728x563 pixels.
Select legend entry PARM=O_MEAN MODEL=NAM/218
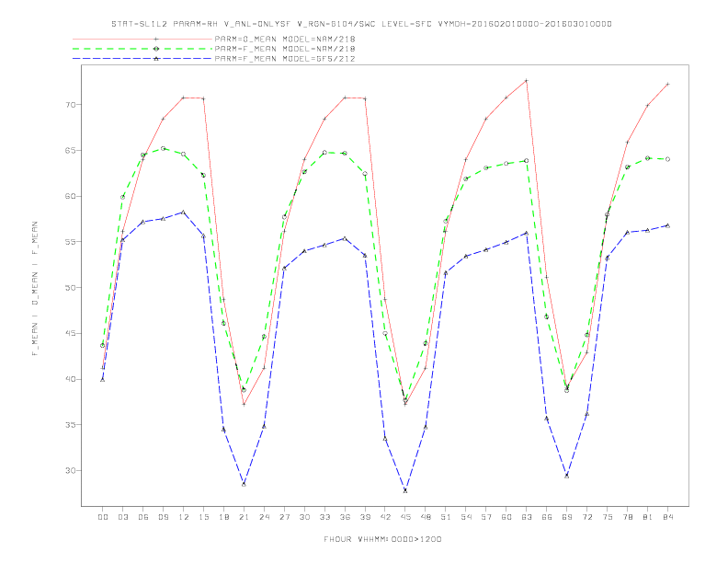[285, 39]
